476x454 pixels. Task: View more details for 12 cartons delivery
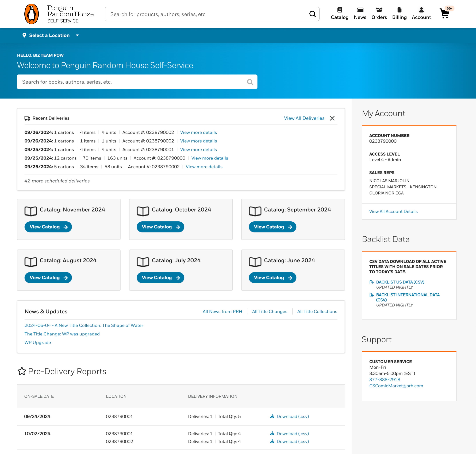[x=210, y=158]
